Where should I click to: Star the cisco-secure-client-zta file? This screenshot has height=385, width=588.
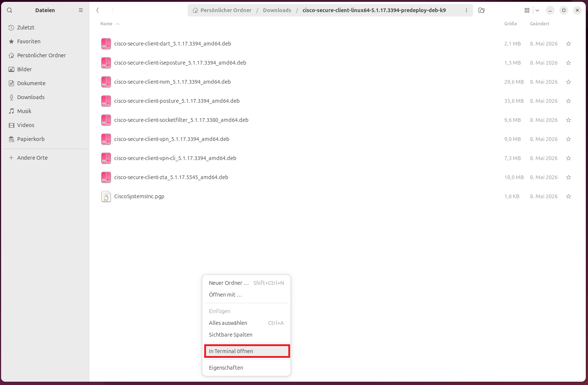coord(569,177)
